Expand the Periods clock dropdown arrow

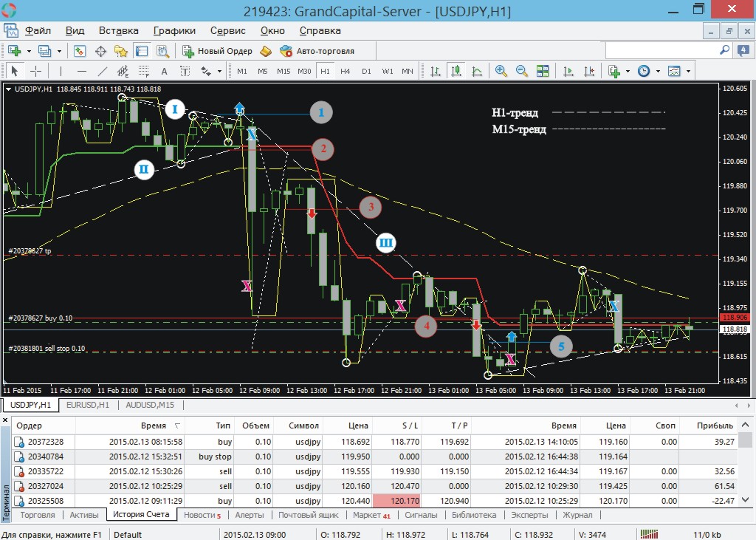pyautogui.click(x=658, y=72)
